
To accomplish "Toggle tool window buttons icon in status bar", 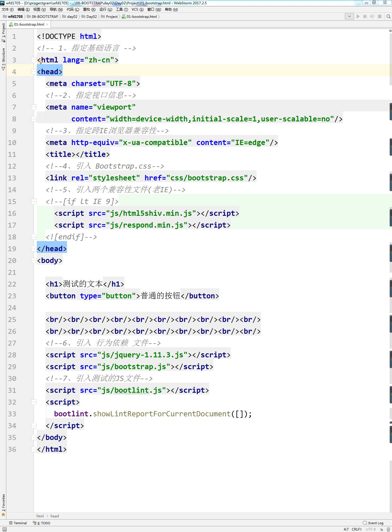I will click(x=4, y=529).
